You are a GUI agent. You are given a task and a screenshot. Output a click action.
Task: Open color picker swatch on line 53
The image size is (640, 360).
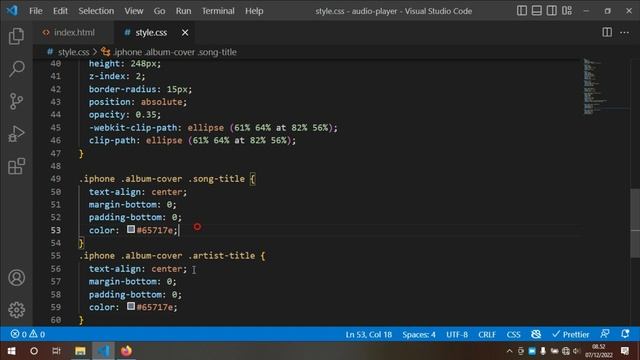(131, 229)
